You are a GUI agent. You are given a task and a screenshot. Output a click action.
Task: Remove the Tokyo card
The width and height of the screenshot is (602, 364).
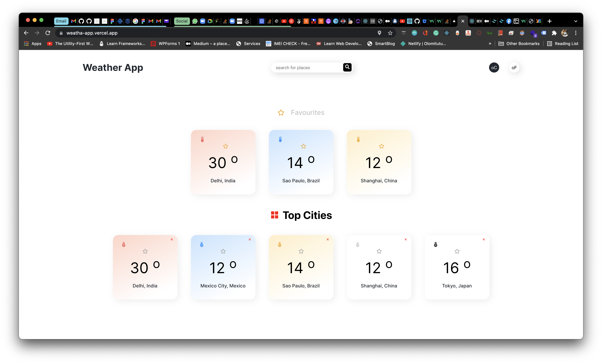click(x=484, y=239)
